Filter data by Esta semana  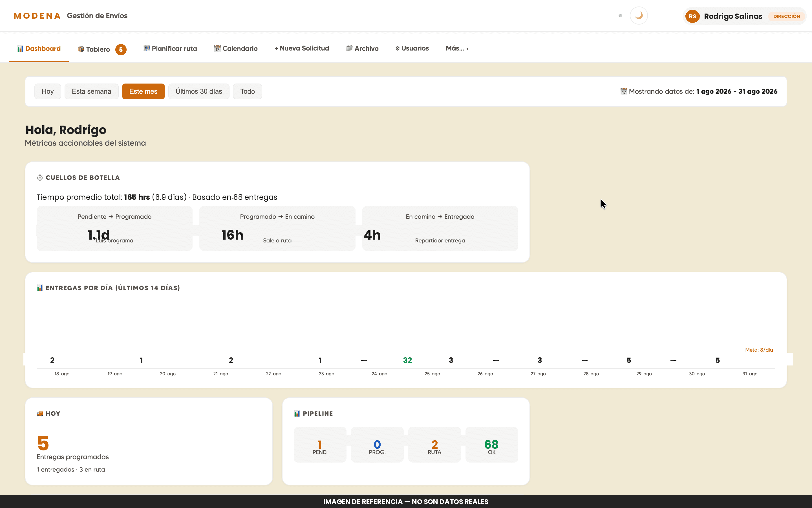[x=91, y=91]
